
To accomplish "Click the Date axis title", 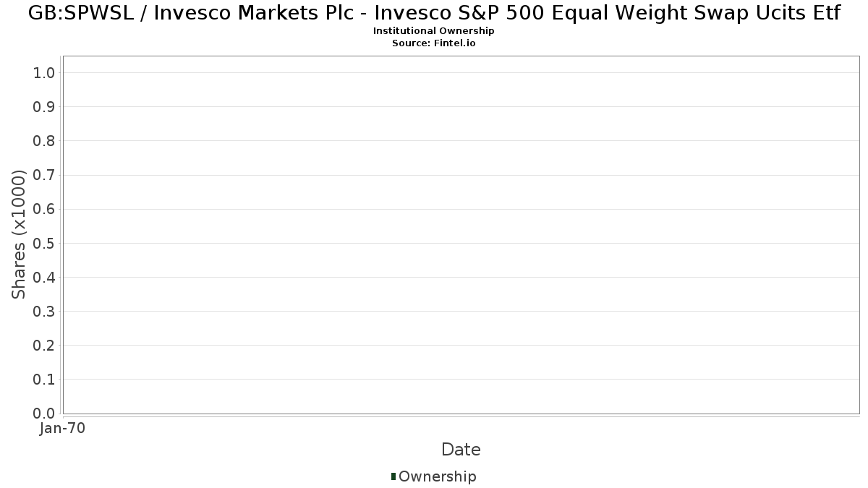I will pos(461,450).
